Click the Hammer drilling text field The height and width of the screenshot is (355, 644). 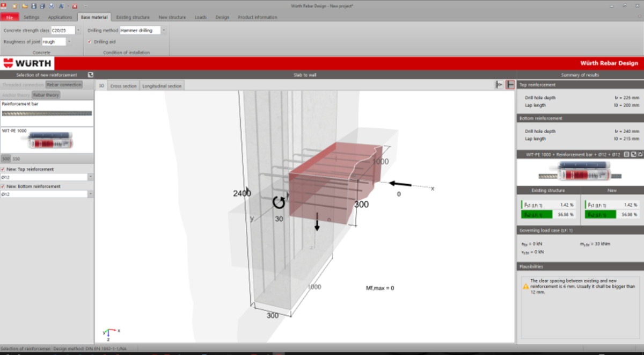[140, 31]
